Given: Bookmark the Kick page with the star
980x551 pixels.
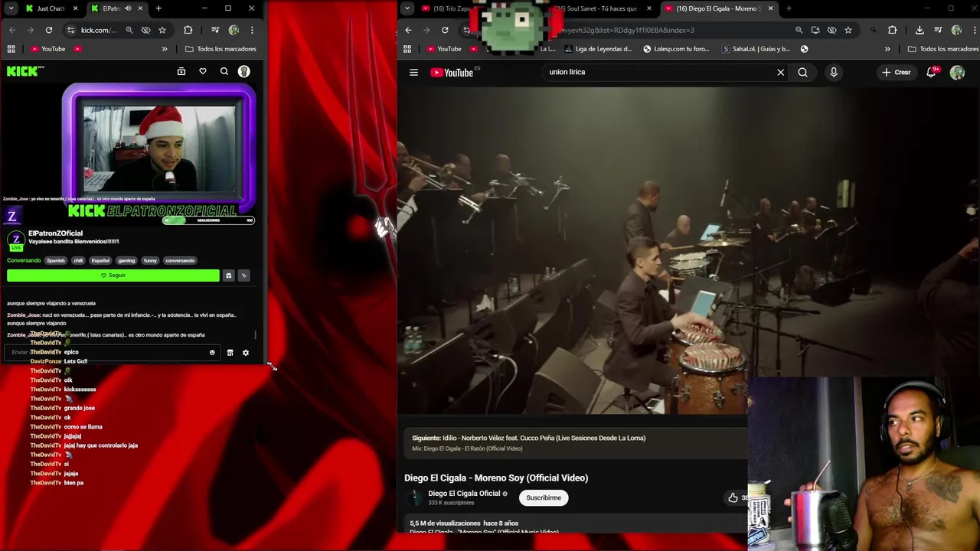Looking at the screenshot, I should (162, 30).
